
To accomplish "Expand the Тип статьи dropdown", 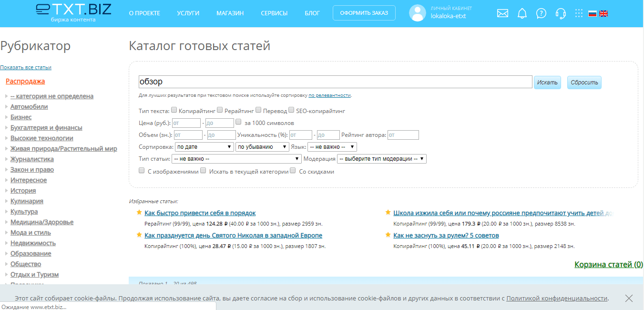I will pos(236,159).
